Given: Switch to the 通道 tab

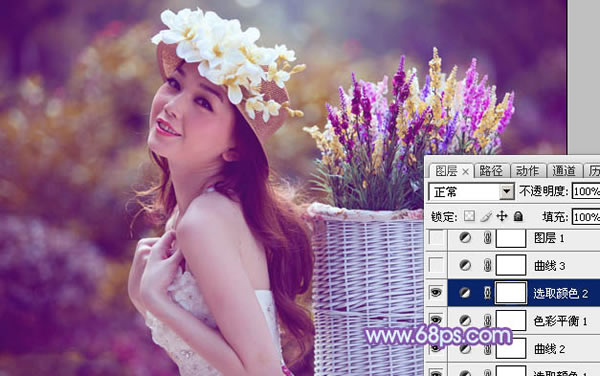Looking at the screenshot, I should coord(564,171).
